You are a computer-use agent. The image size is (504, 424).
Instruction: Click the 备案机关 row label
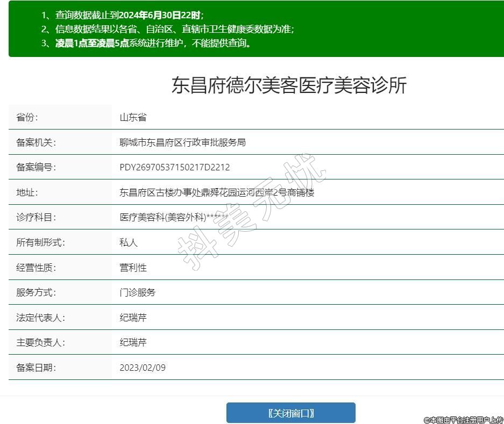[36, 142]
